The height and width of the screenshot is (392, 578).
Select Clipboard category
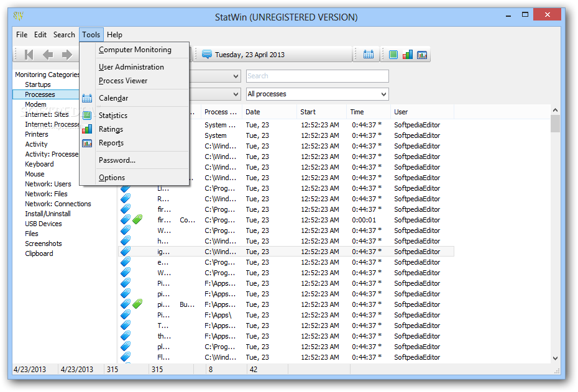39,253
